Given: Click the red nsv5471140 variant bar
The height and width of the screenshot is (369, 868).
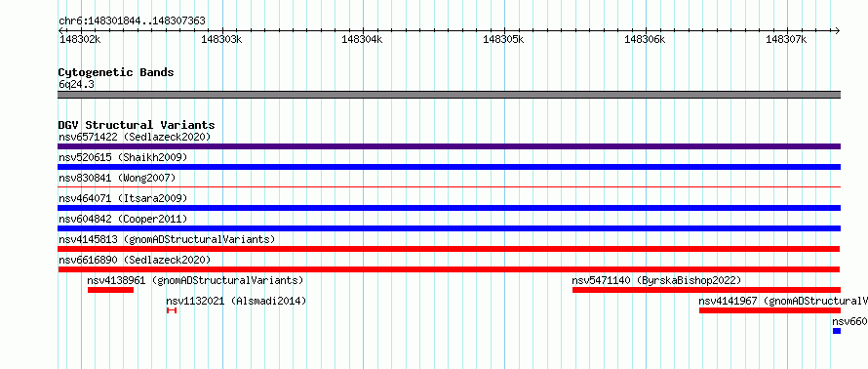Looking at the screenshot, I should [706, 290].
